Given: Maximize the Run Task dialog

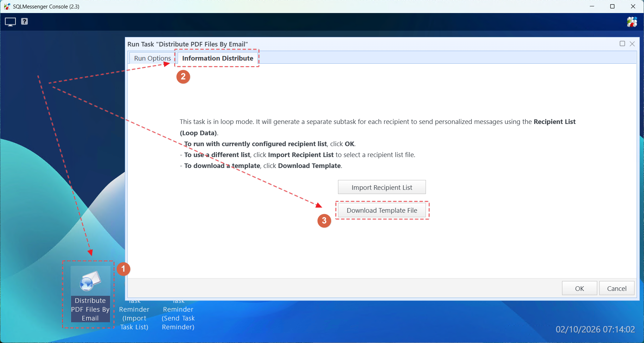Looking at the screenshot, I should (x=622, y=44).
